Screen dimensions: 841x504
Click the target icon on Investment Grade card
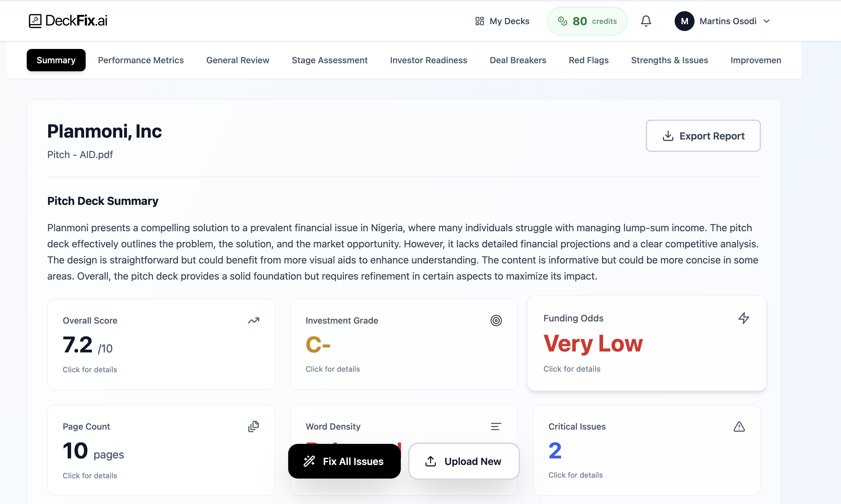[x=496, y=320]
